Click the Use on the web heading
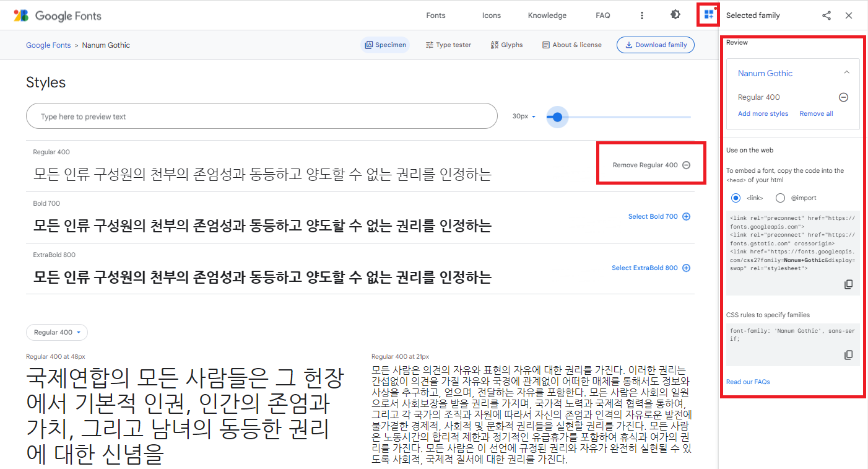Screen dimensions: 868x469 click(750, 150)
